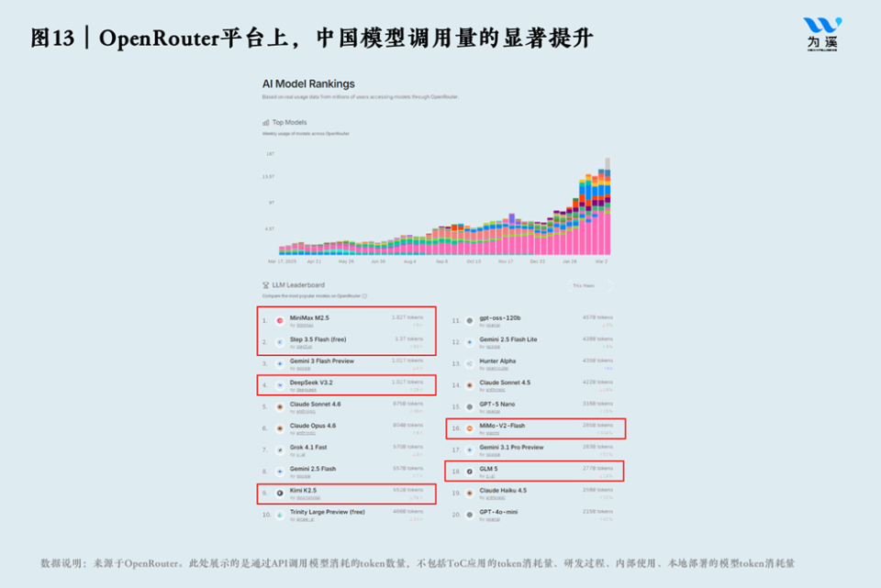The image size is (881, 588).
Task: Click the Hunter Alpha model icon
Action: [470, 364]
